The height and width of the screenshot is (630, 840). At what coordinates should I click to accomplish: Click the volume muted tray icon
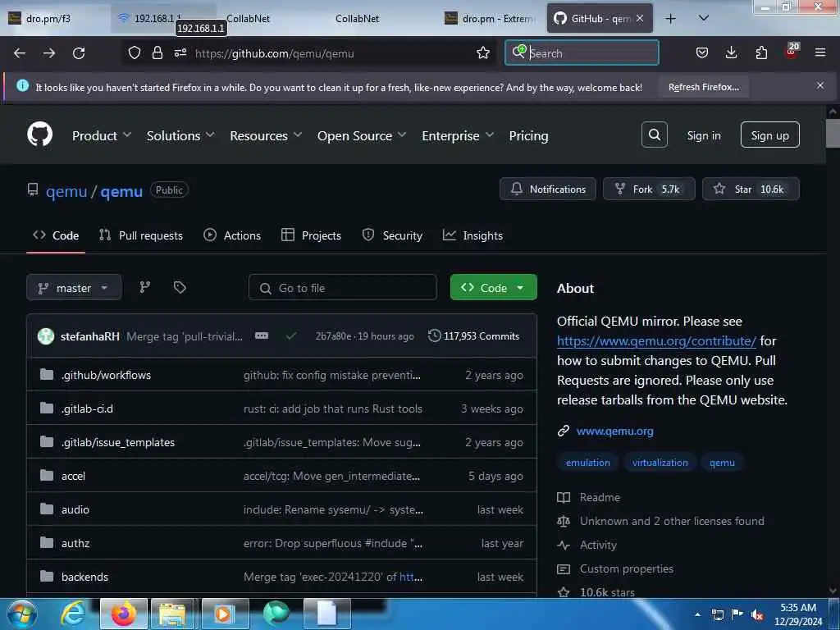click(x=757, y=615)
